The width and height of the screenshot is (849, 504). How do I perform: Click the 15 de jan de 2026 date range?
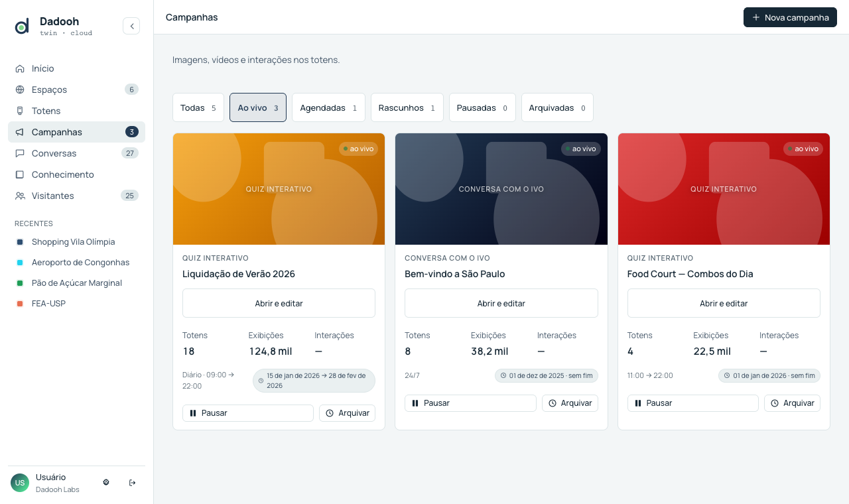[314, 381]
